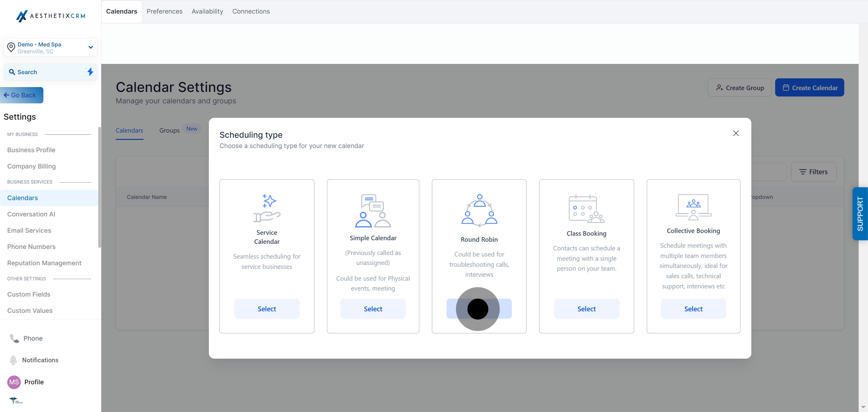Select the Simple Calendar type
Image resolution: width=868 pixels, height=412 pixels.
373,309
